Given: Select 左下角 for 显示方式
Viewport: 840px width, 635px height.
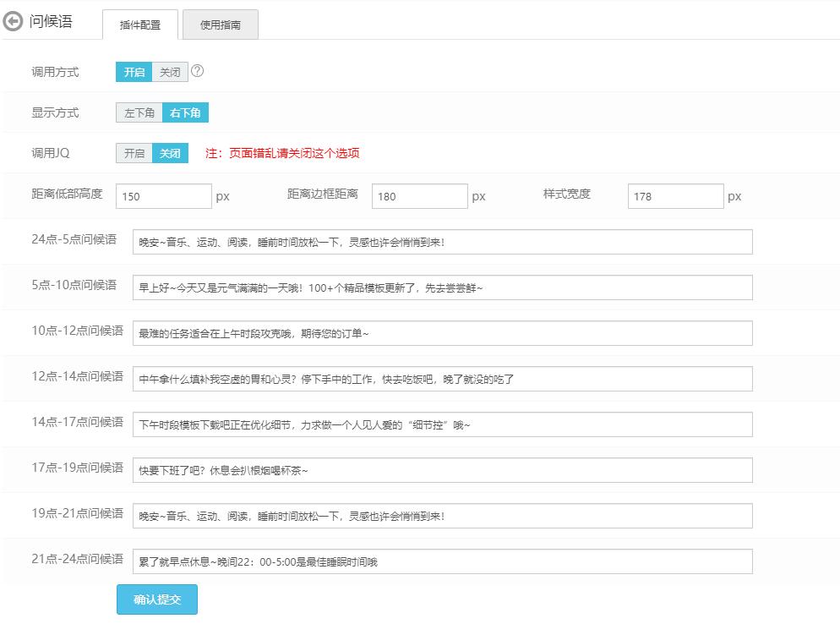Looking at the screenshot, I should (x=139, y=112).
